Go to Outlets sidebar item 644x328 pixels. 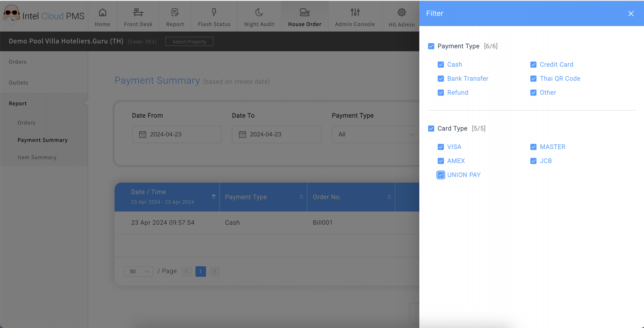pyautogui.click(x=18, y=83)
